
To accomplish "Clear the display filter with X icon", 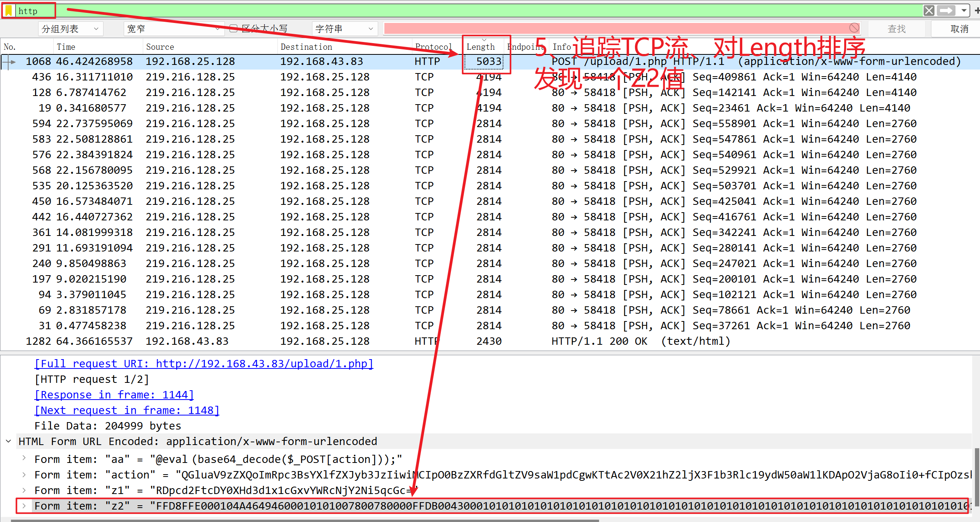I will coord(929,10).
